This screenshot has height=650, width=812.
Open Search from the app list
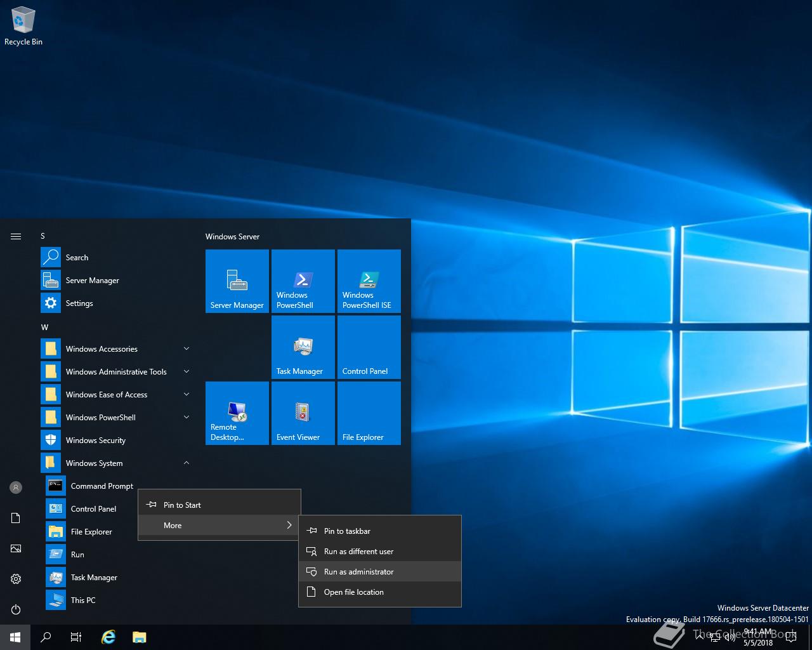pyautogui.click(x=115, y=257)
